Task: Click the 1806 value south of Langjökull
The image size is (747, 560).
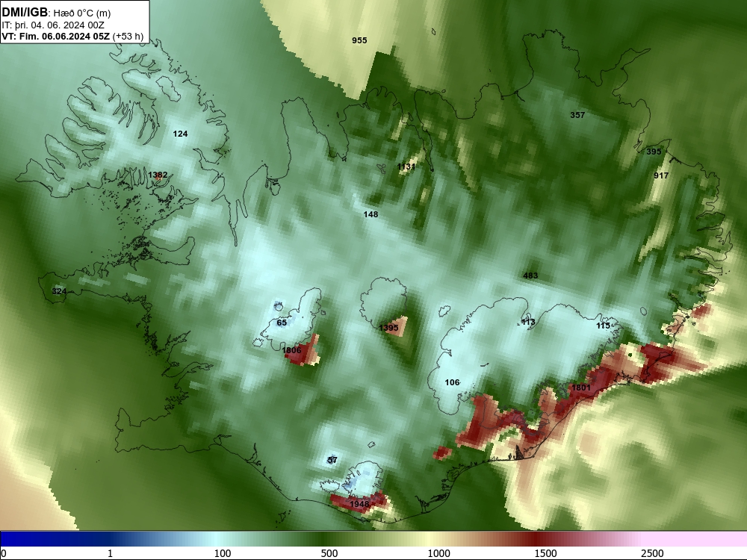Action: (x=291, y=350)
